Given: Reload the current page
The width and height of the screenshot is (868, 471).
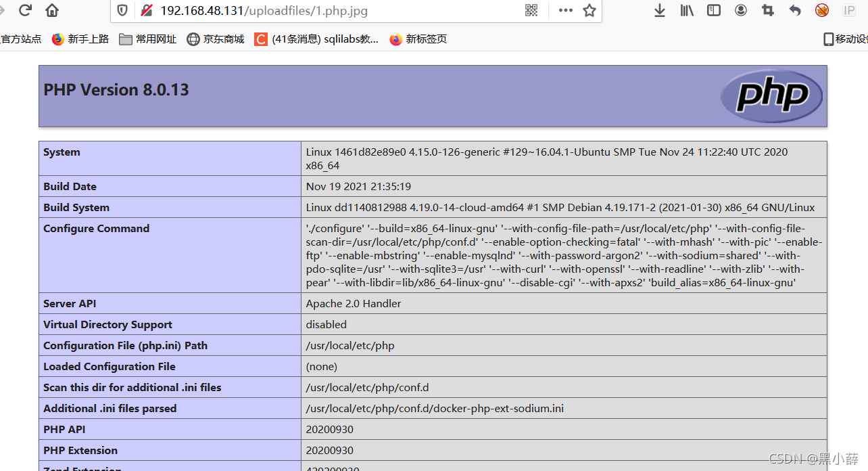Looking at the screenshot, I should 26,10.
